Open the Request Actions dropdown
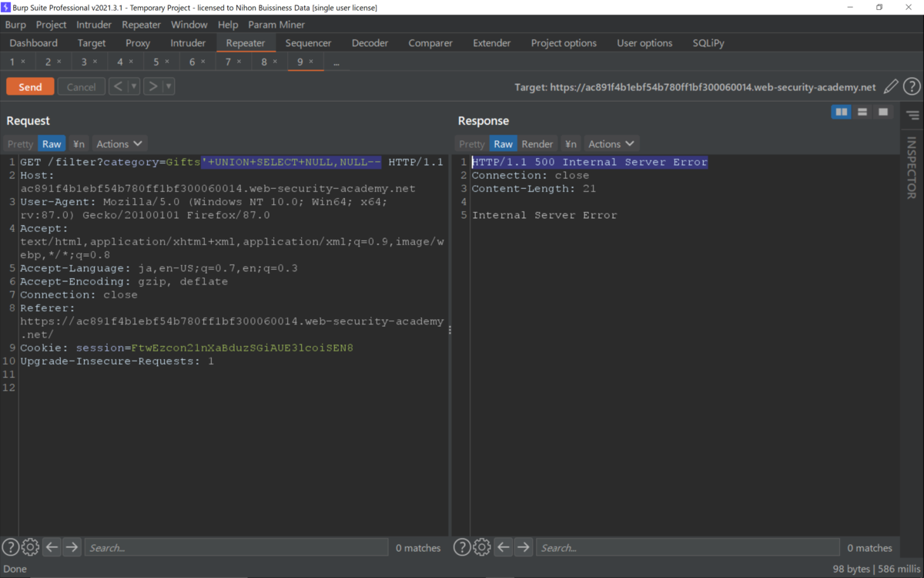This screenshot has height=578, width=924. coord(119,144)
